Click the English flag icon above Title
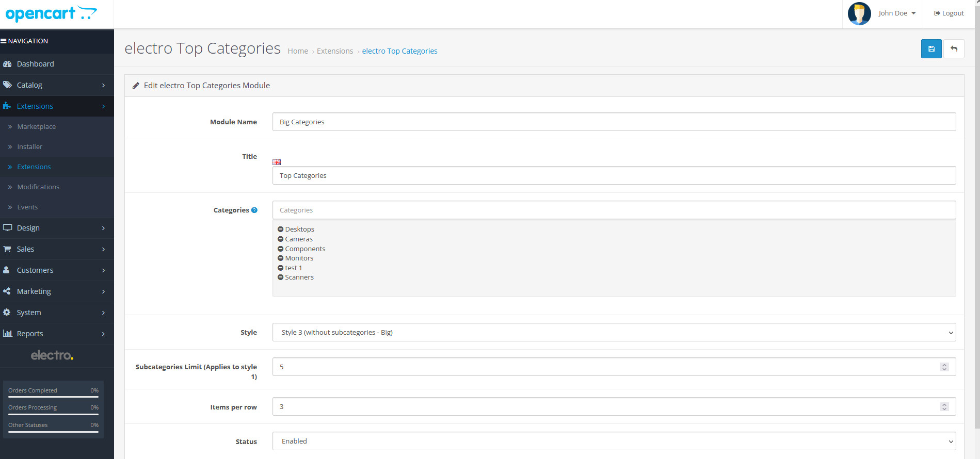Viewport: 980px width, 459px height. pyautogui.click(x=277, y=162)
